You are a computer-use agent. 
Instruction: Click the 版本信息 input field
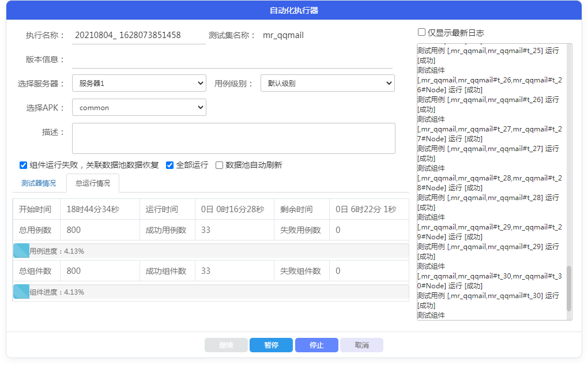click(x=232, y=59)
